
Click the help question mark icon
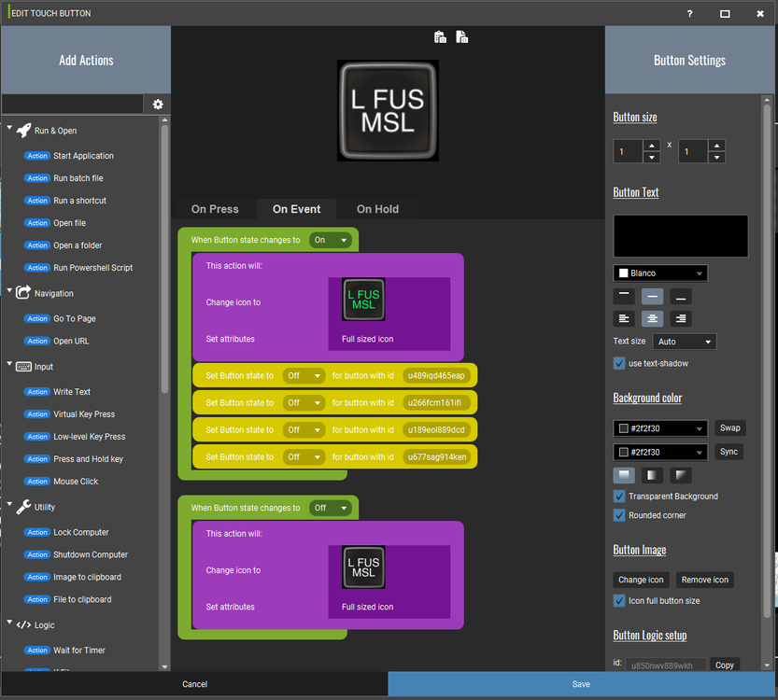[x=689, y=13]
